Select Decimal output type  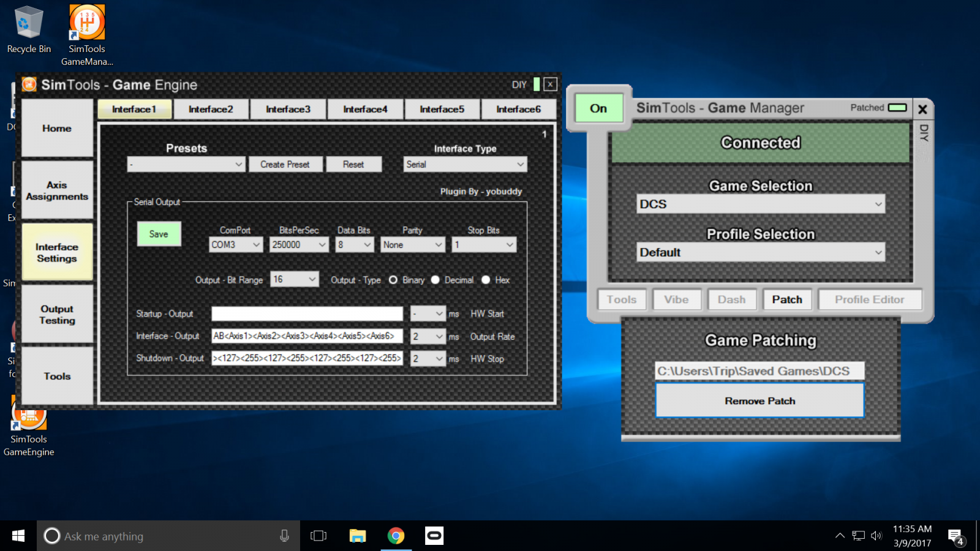pyautogui.click(x=435, y=280)
